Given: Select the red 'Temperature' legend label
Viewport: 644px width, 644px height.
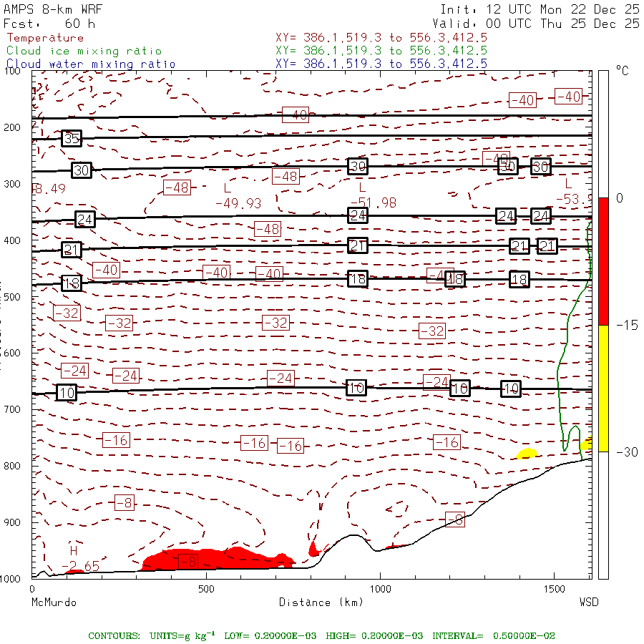Looking at the screenshot, I should [x=45, y=38].
